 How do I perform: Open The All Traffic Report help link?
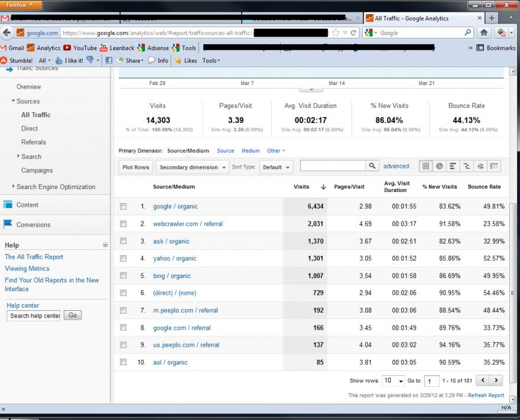click(34, 257)
